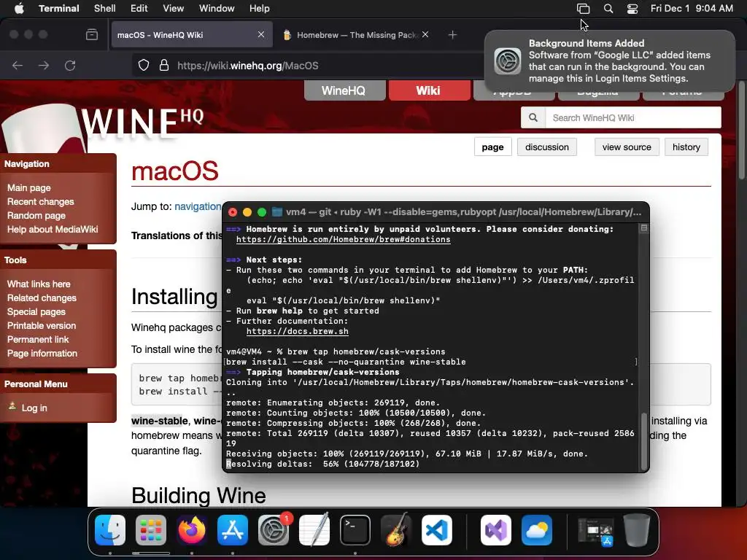The image size is (747, 560).
Task: Open the cloud weather app in dock
Action: coord(537,530)
